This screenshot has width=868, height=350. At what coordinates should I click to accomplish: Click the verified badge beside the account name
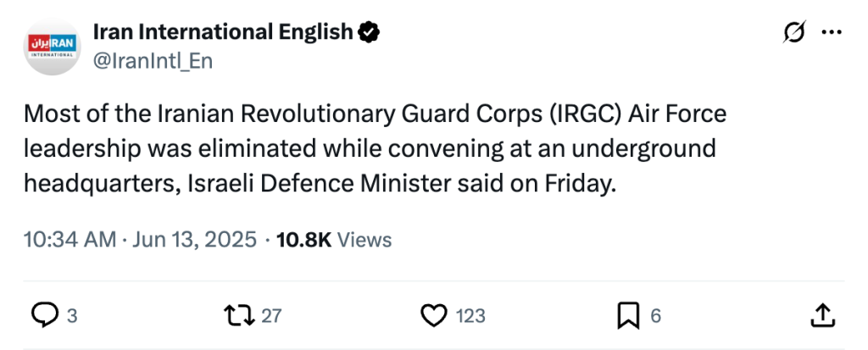pos(368,32)
